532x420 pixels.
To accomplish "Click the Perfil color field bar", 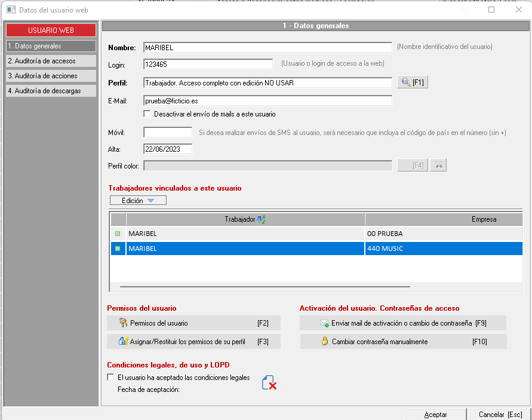I will pyautogui.click(x=267, y=165).
